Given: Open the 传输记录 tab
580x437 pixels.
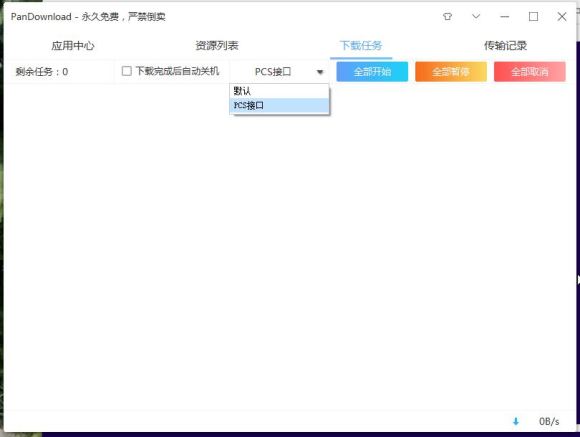Looking at the screenshot, I should (505, 46).
